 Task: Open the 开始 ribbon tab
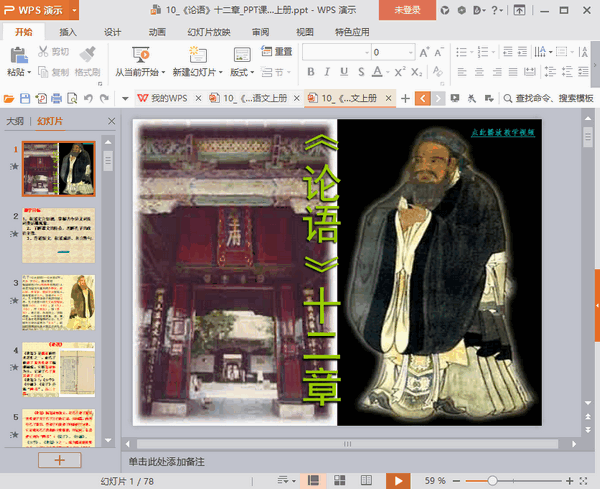tap(23, 32)
